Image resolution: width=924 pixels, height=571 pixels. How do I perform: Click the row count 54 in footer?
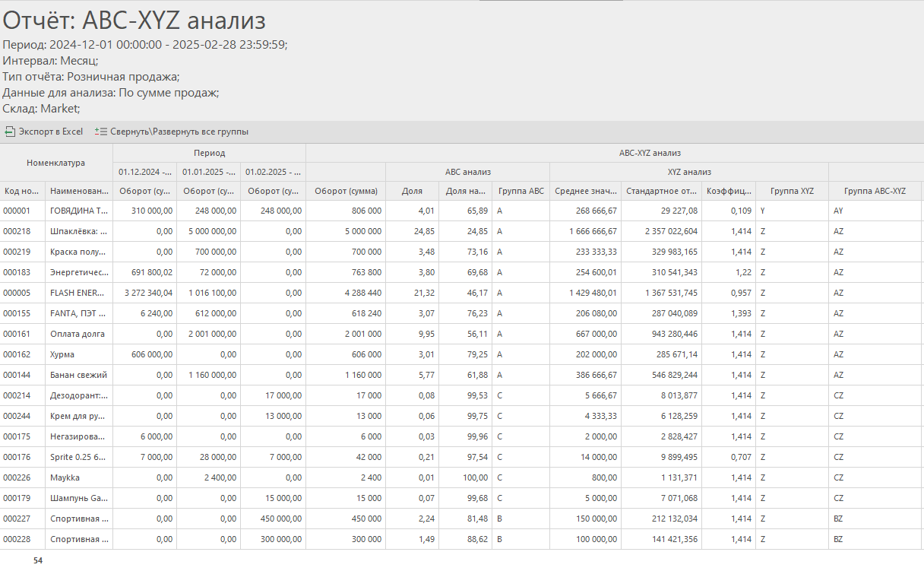[38, 560]
